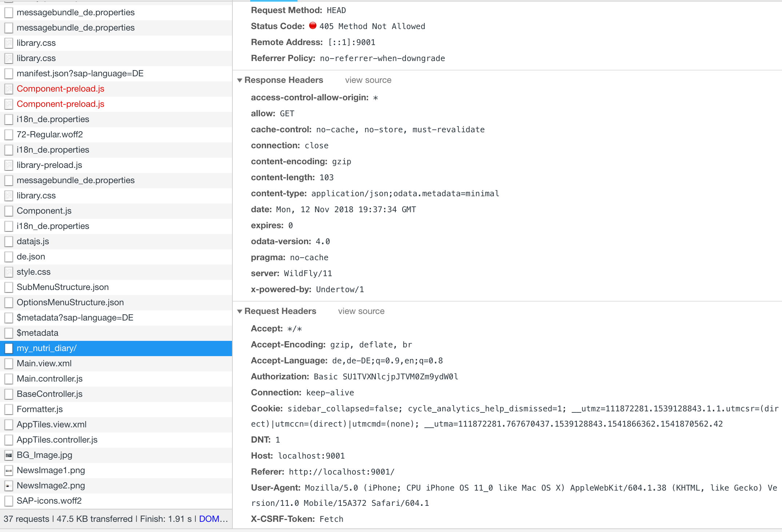This screenshot has height=532, width=782.
Task: Click the 405 Method Not Allowed status
Action: click(x=372, y=26)
